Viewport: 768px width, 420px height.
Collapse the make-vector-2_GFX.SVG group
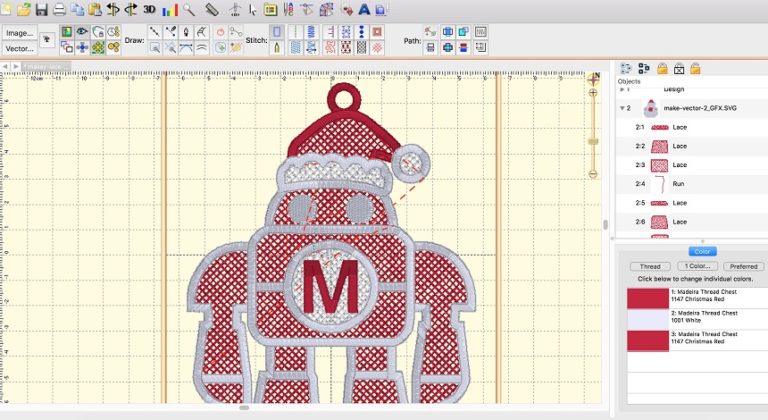click(x=623, y=107)
